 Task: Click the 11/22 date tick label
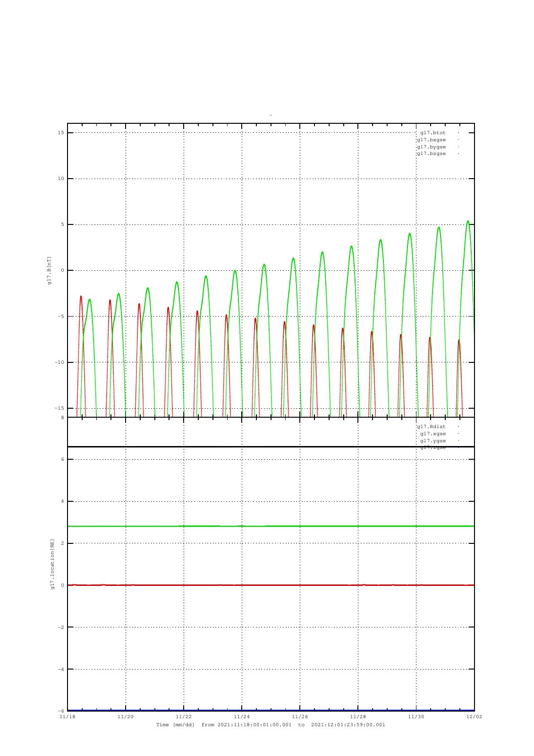pyautogui.click(x=183, y=716)
